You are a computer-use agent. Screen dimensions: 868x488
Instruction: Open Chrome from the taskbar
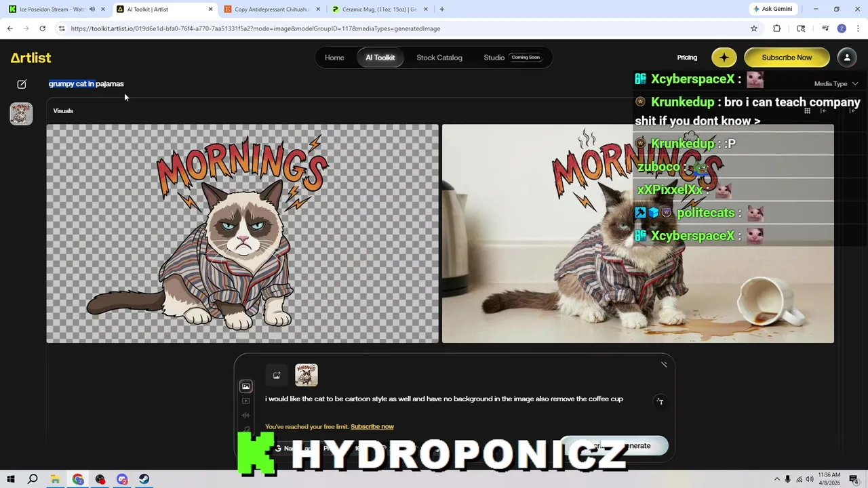[x=78, y=479]
